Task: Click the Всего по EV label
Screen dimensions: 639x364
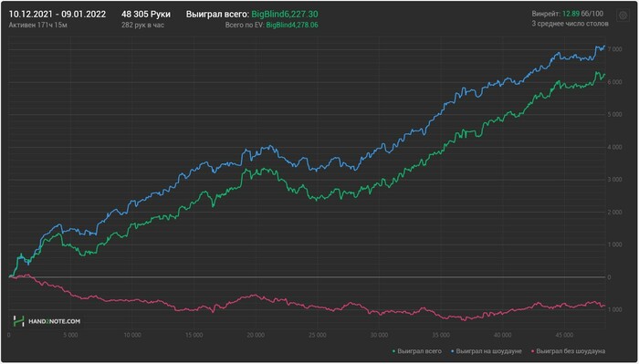Action: point(245,26)
